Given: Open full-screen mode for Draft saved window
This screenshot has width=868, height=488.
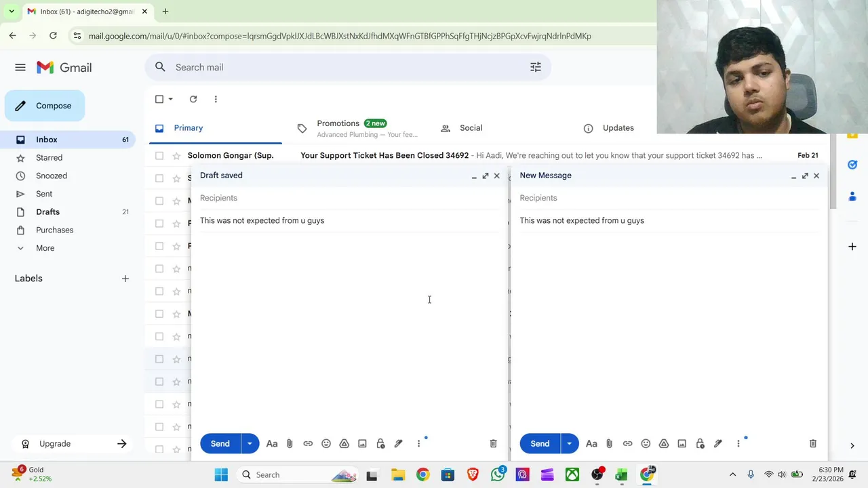Looking at the screenshot, I should tap(486, 176).
